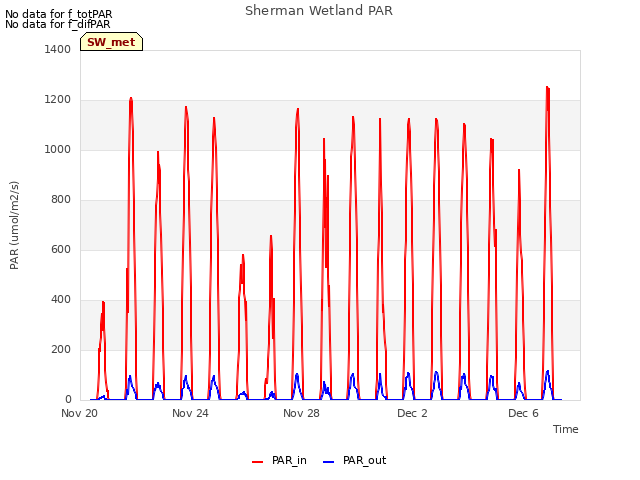Select the Time x-axis title
This screenshot has width=640, height=480.
point(566,429)
